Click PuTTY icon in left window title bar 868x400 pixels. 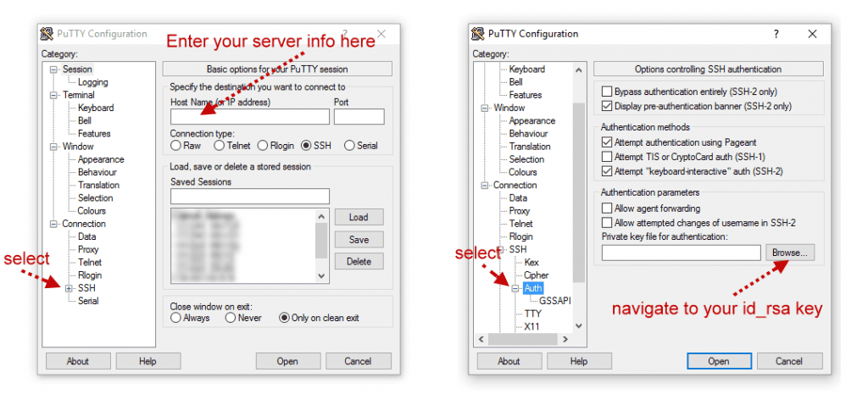pyautogui.click(x=47, y=34)
